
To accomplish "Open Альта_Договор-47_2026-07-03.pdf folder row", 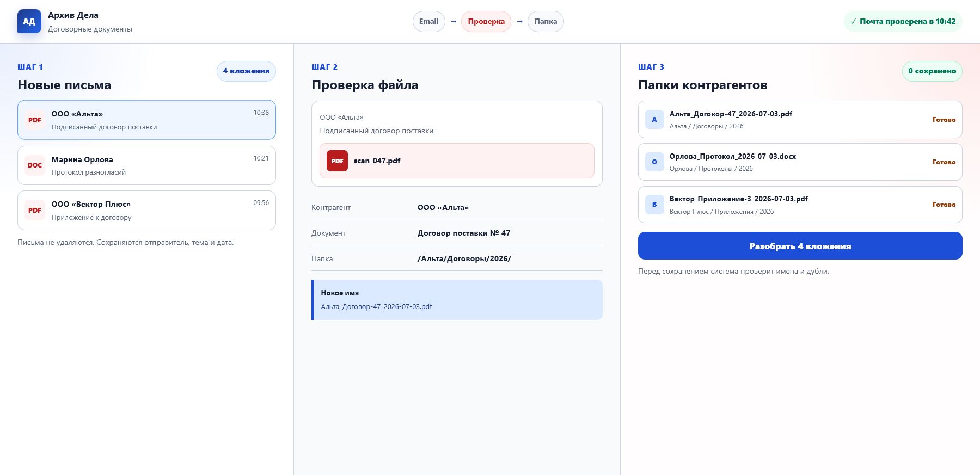I will pyautogui.click(x=800, y=120).
